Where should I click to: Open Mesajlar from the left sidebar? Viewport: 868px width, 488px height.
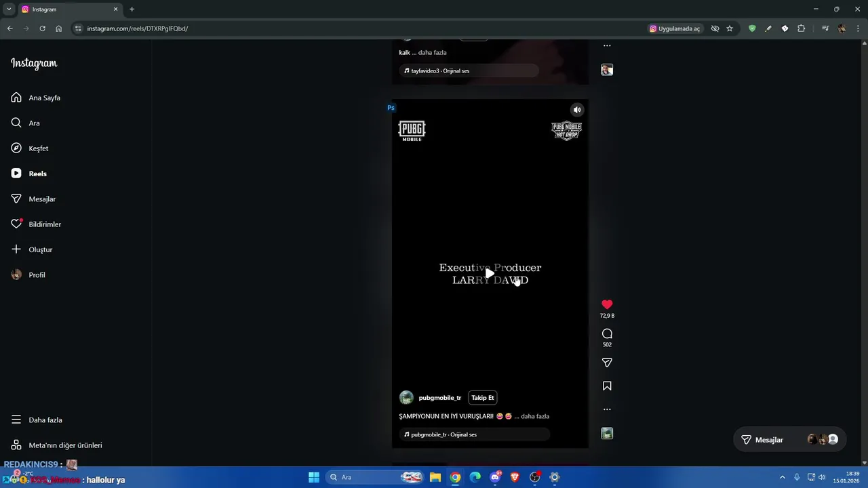click(33, 199)
